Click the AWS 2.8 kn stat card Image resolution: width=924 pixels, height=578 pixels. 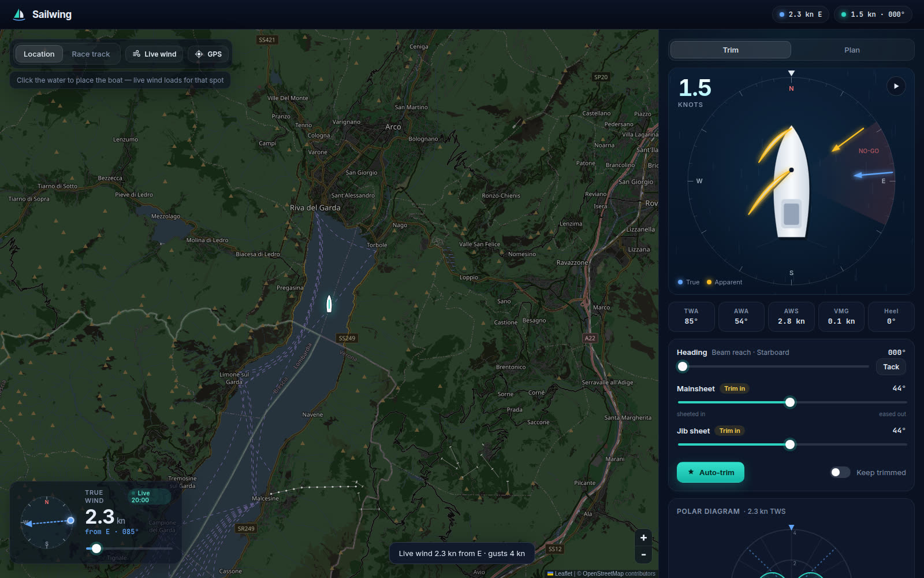coord(791,316)
